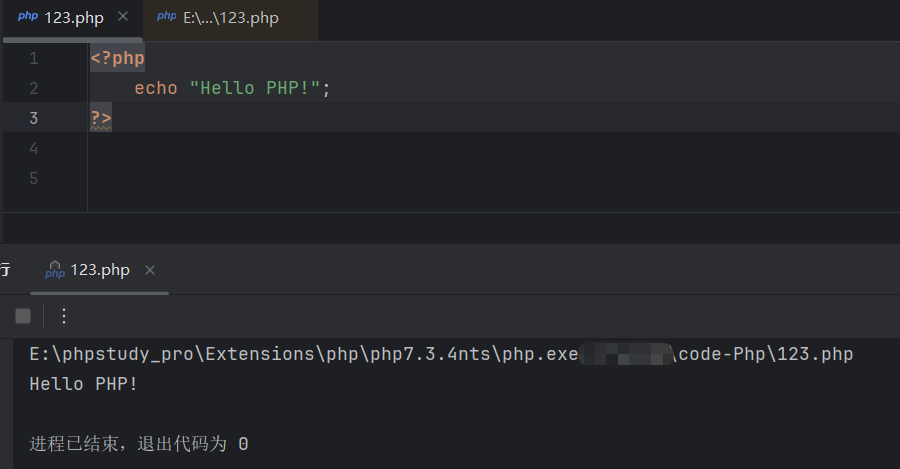The width and height of the screenshot is (900, 469).
Task: Close the 123.php editor tab
Action: (123, 17)
